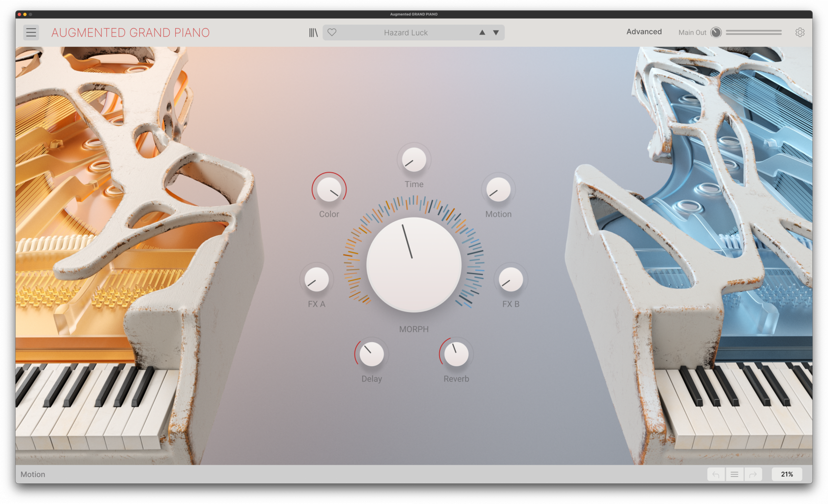828x504 pixels.
Task: Click the previous preset up arrow
Action: (x=482, y=32)
